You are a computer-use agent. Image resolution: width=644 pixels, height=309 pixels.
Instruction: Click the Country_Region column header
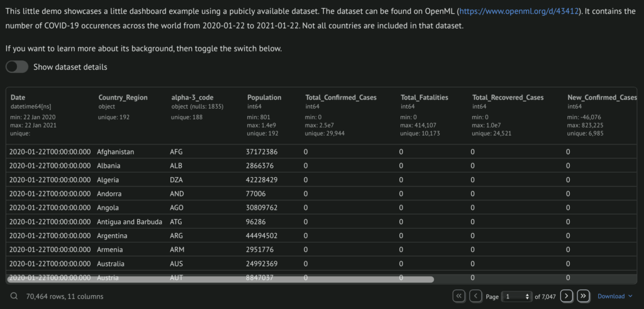(x=123, y=97)
